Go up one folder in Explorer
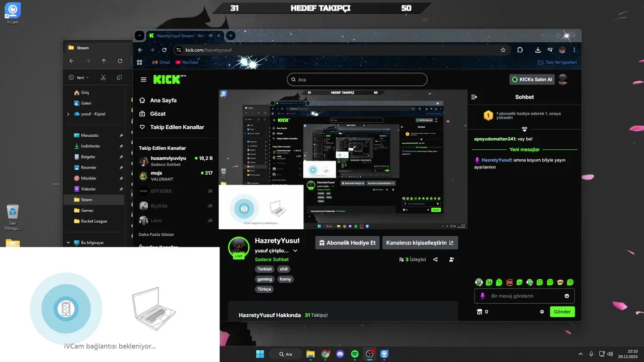 104,61
